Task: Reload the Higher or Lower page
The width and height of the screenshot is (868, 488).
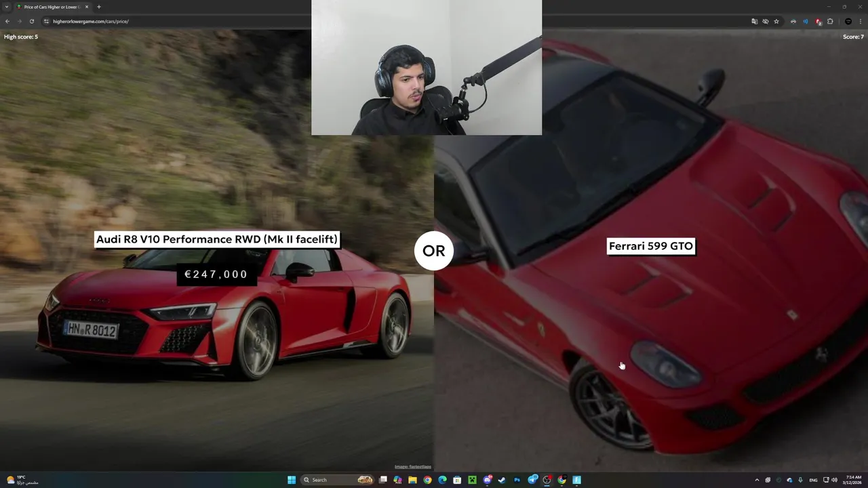Action: (x=31, y=21)
